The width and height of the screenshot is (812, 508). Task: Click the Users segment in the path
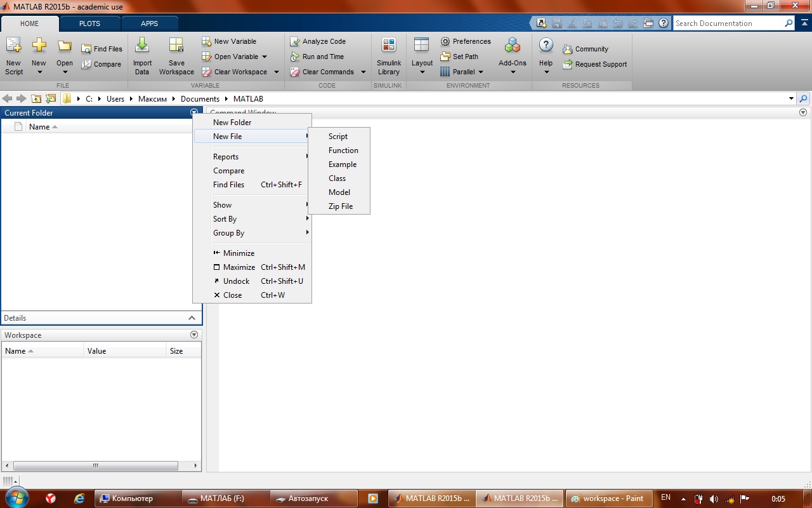coord(115,98)
